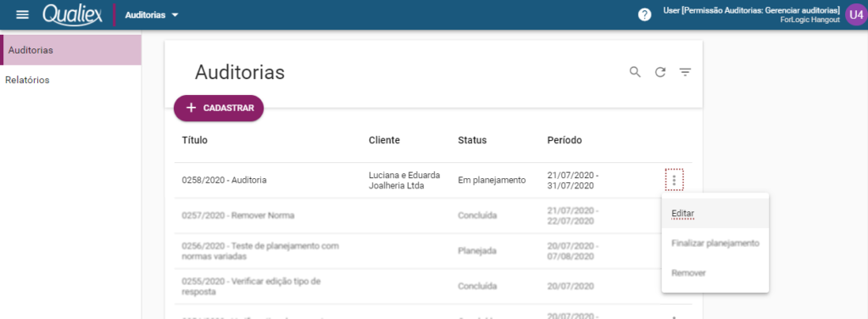The image size is (868, 319).
Task: Open the filter list icon
Action: coord(685,72)
